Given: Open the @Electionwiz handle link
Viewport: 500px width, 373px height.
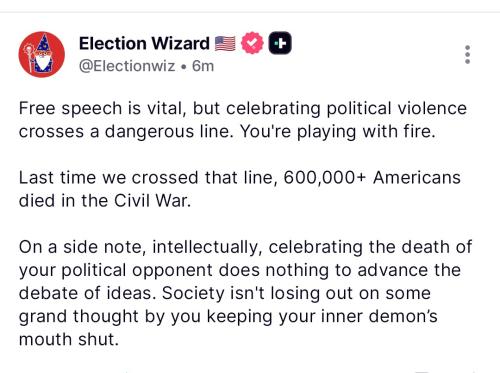Looking at the screenshot, I should pyautogui.click(x=127, y=66).
